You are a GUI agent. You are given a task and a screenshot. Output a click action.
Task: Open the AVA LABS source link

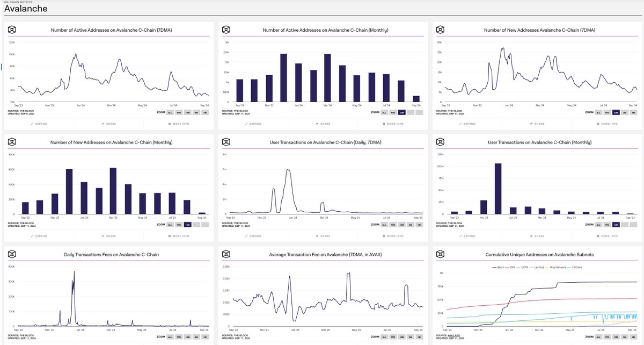point(455,336)
